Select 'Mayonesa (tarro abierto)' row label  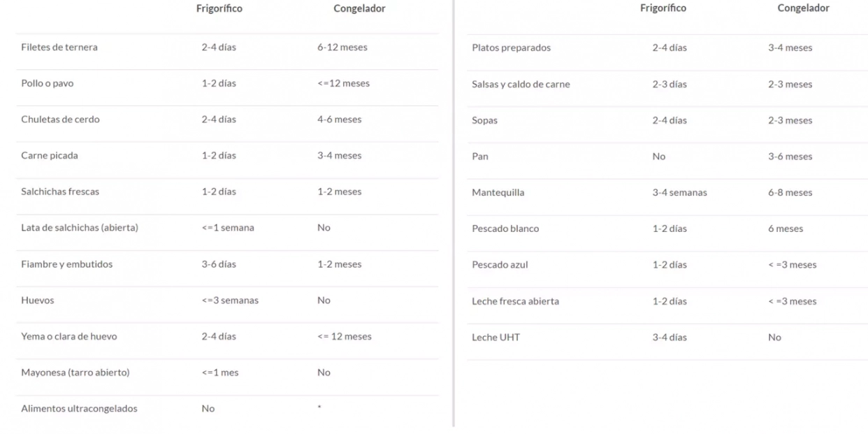click(x=75, y=372)
